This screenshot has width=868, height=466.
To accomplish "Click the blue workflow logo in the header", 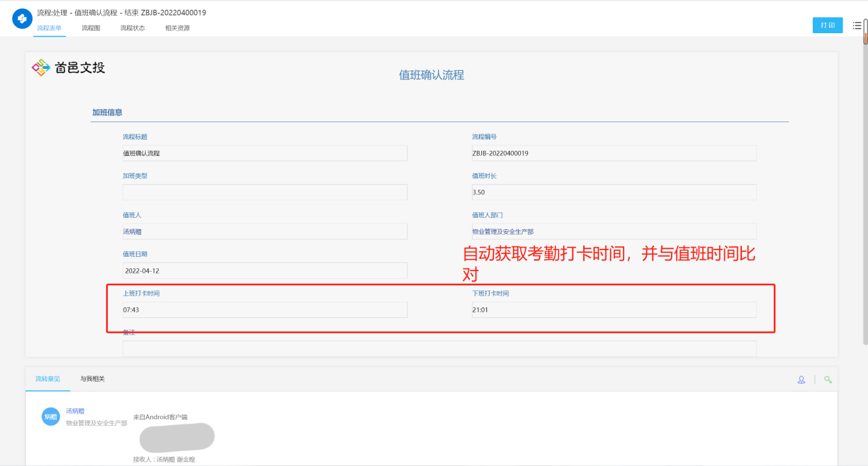I will point(22,19).
